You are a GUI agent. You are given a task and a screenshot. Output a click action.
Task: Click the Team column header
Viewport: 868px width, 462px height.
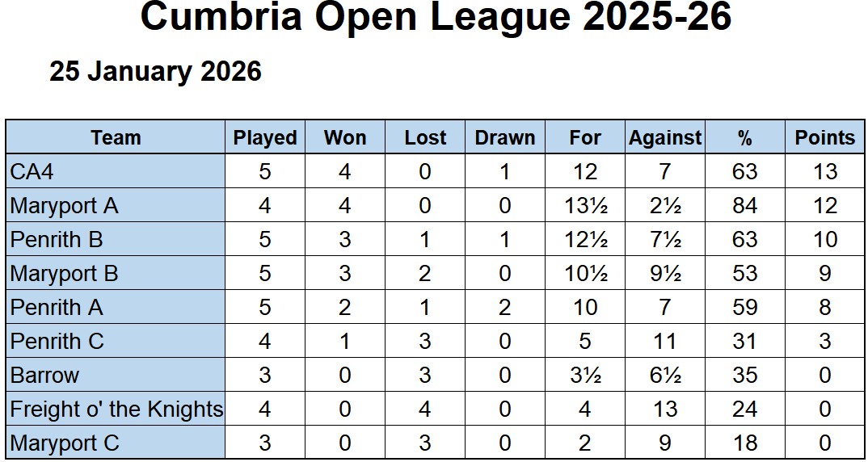116,137
